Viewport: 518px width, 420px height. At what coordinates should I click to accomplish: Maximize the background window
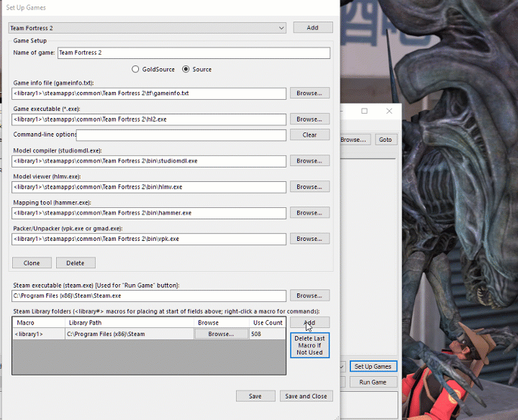pyautogui.click(x=364, y=111)
